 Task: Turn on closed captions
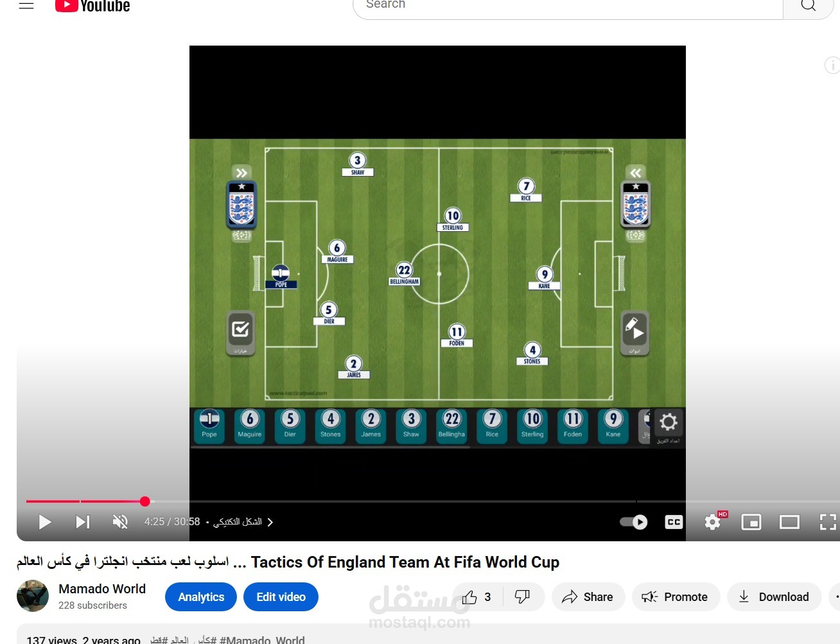[x=674, y=522]
